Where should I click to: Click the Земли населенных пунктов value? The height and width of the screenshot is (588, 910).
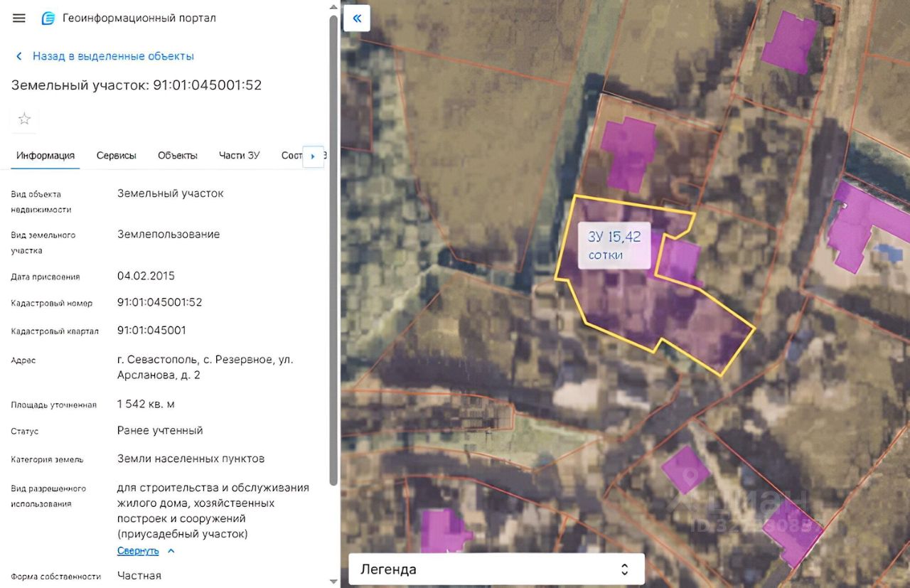191,459
